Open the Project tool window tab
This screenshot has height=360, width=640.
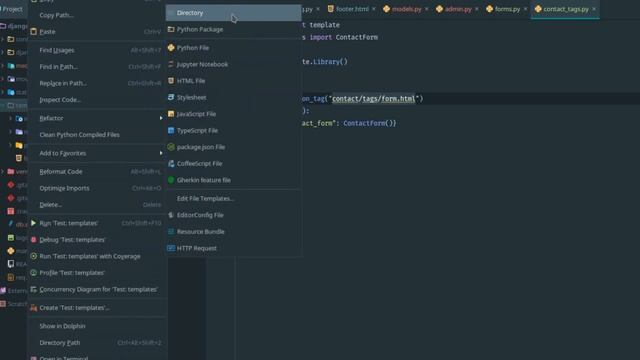point(12,9)
